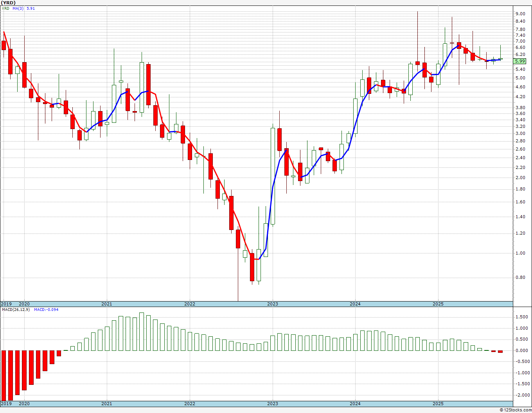
Task: Select 2025 on the price chart time axis
Action: pyautogui.click(x=438, y=304)
